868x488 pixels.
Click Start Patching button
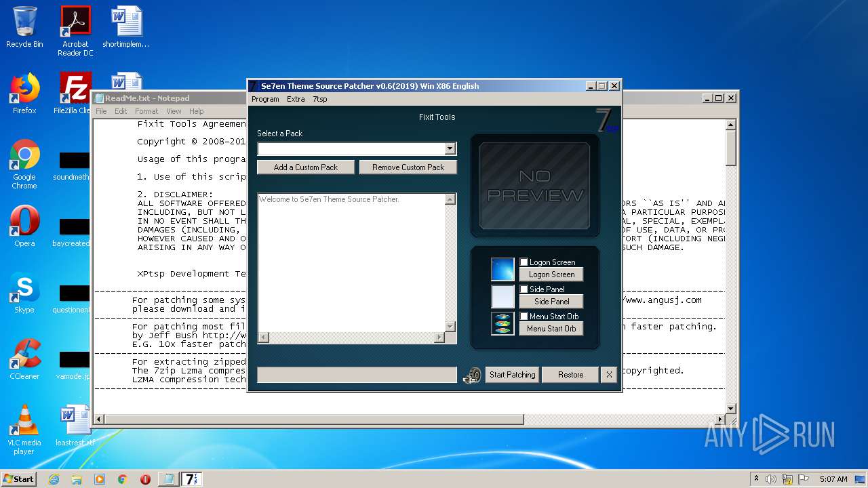[513, 375]
